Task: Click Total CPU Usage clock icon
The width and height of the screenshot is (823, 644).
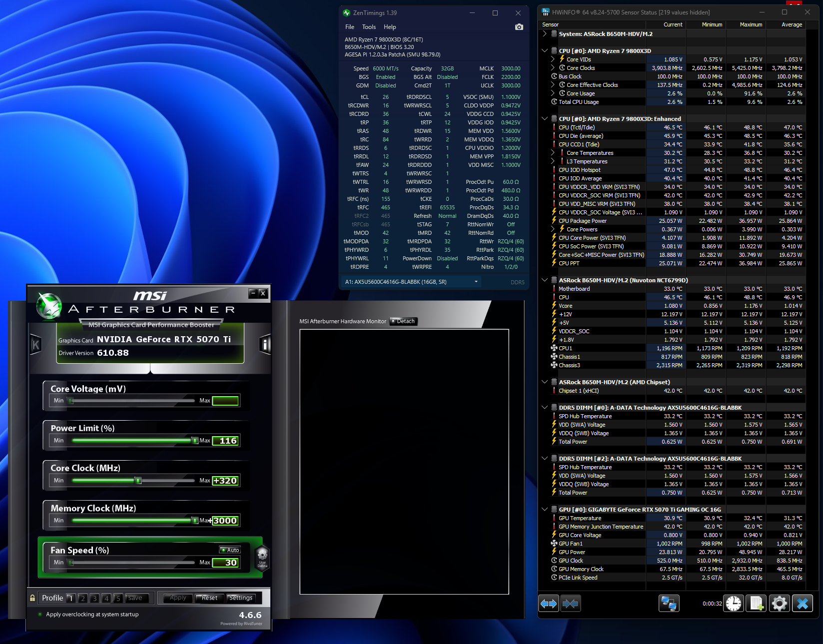Action: click(x=554, y=102)
